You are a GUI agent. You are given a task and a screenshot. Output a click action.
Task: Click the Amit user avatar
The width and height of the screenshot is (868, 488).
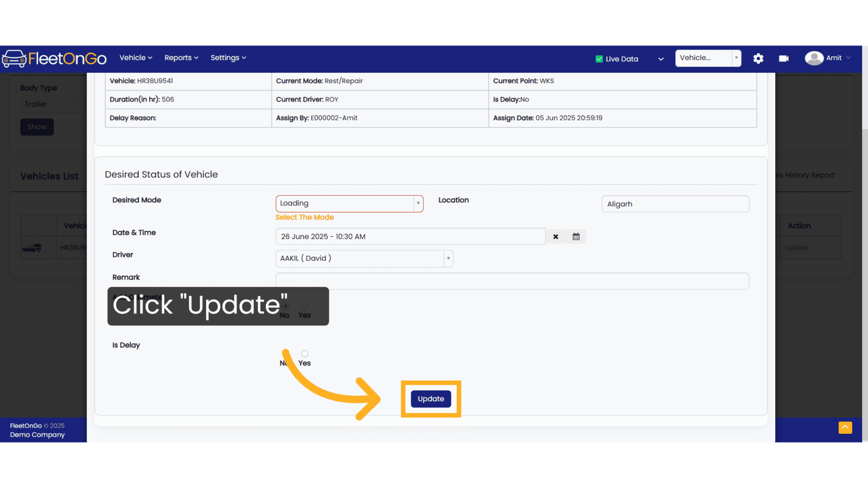tap(814, 58)
